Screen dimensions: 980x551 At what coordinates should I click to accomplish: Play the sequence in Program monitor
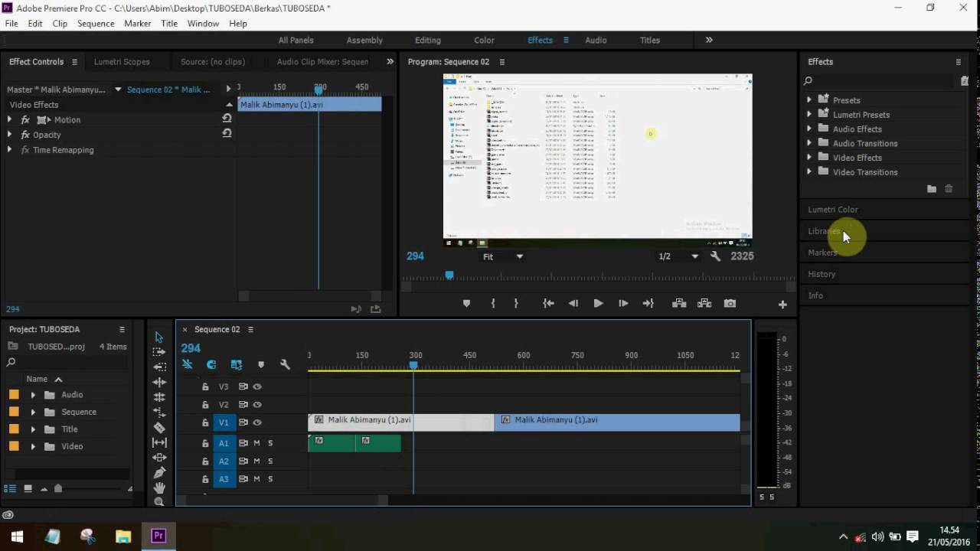598,304
